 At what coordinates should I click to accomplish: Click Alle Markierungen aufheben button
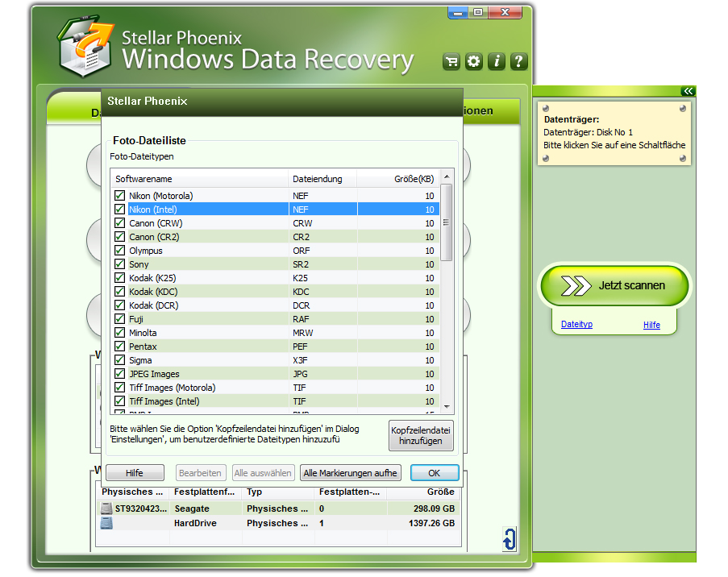pyautogui.click(x=350, y=473)
